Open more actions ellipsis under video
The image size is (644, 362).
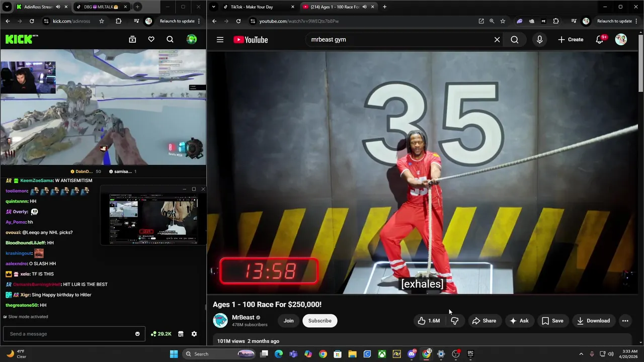click(625, 321)
